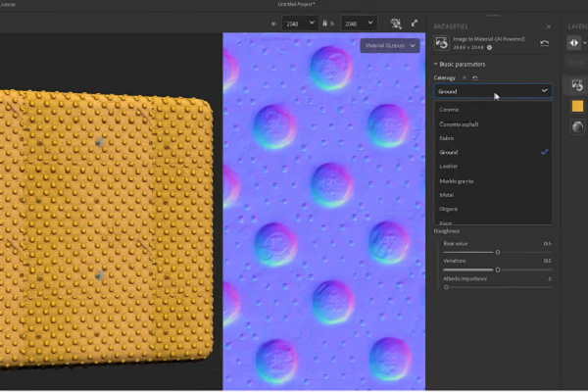Click the Ground category combo box
Image resolution: width=588 pixels, height=392 pixels.
tap(492, 90)
